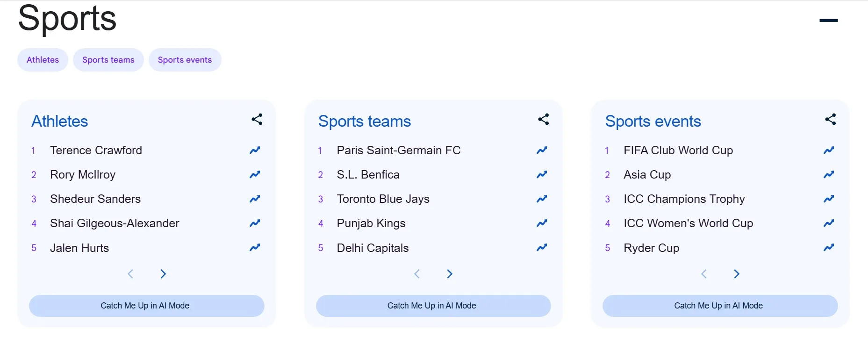Select the Sports teams filter chip

(108, 60)
